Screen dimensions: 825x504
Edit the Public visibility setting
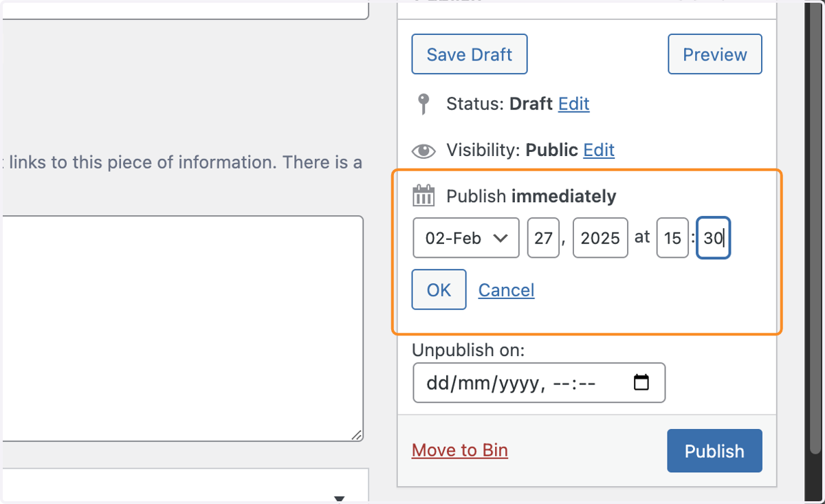click(x=599, y=150)
